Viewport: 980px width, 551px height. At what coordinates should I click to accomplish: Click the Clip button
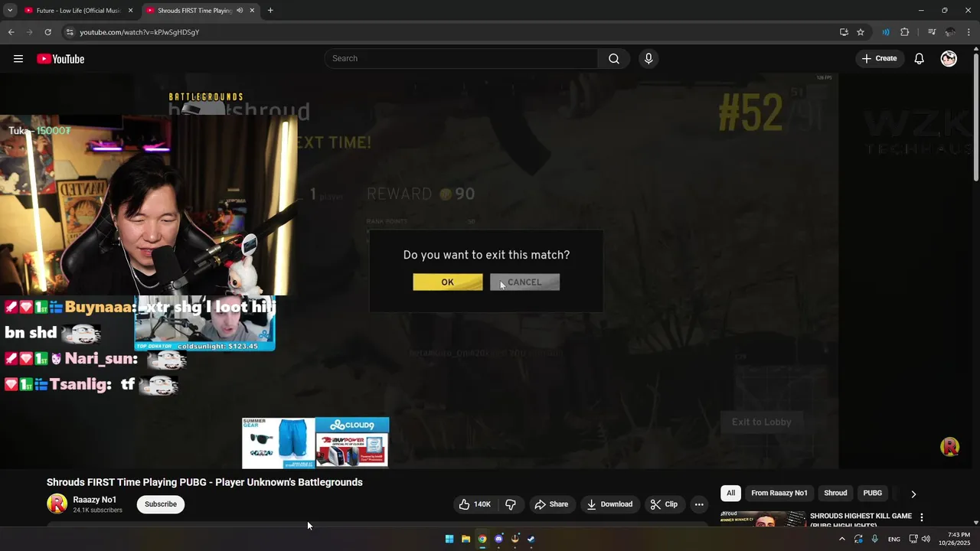click(x=664, y=504)
